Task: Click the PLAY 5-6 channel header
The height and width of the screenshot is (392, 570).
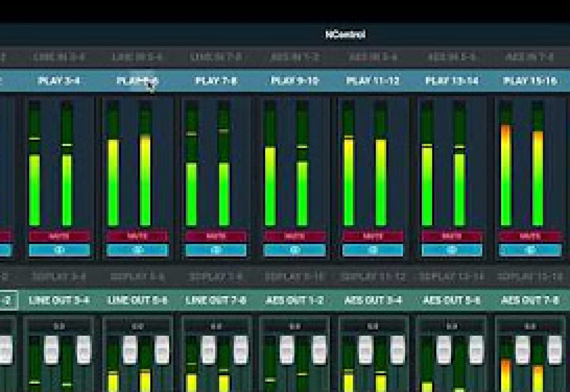Action: pyautogui.click(x=138, y=81)
